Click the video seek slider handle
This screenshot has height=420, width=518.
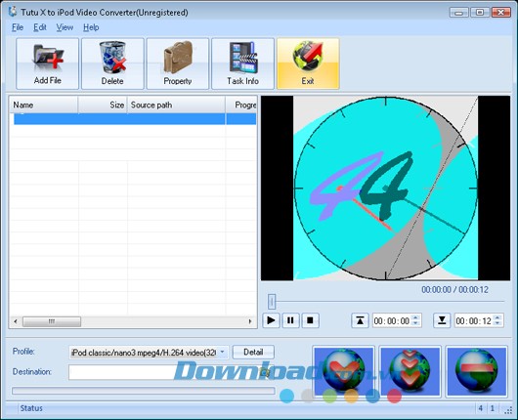point(272,302)
